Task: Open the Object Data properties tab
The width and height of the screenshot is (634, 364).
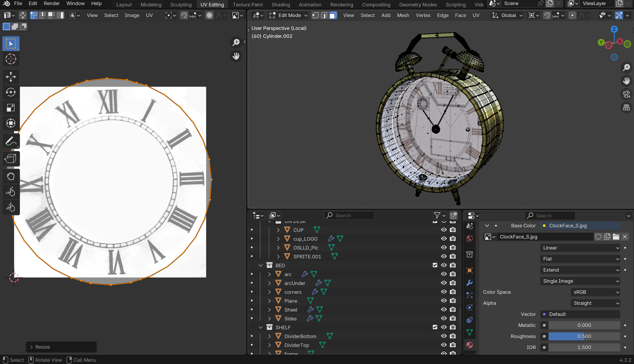Action: coord(470,333)
